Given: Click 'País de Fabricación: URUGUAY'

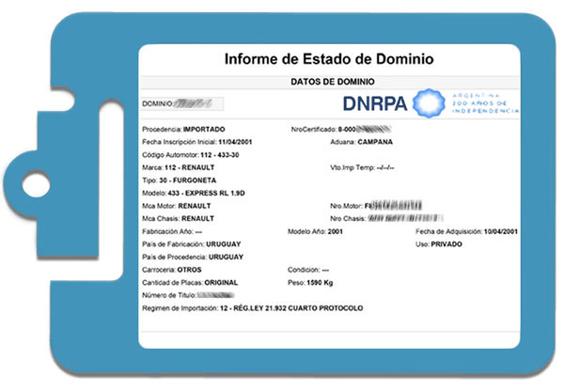Looking at the screenshot, I should [x=192, y=244].
